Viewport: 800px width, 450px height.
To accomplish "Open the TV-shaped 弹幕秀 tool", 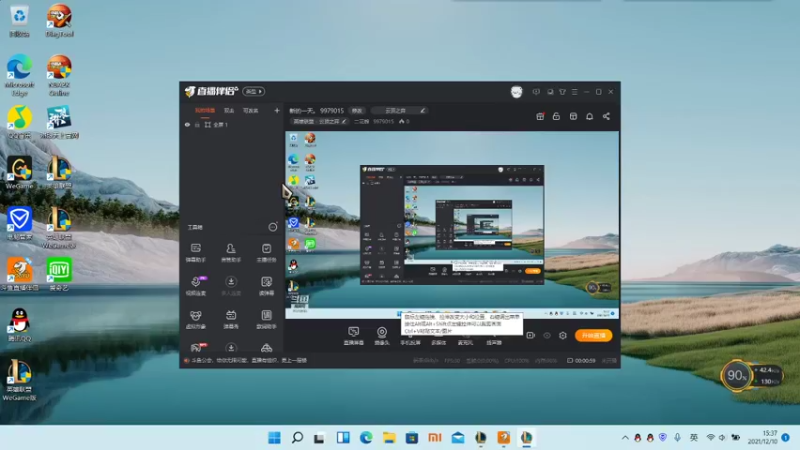I will point(231,319).
